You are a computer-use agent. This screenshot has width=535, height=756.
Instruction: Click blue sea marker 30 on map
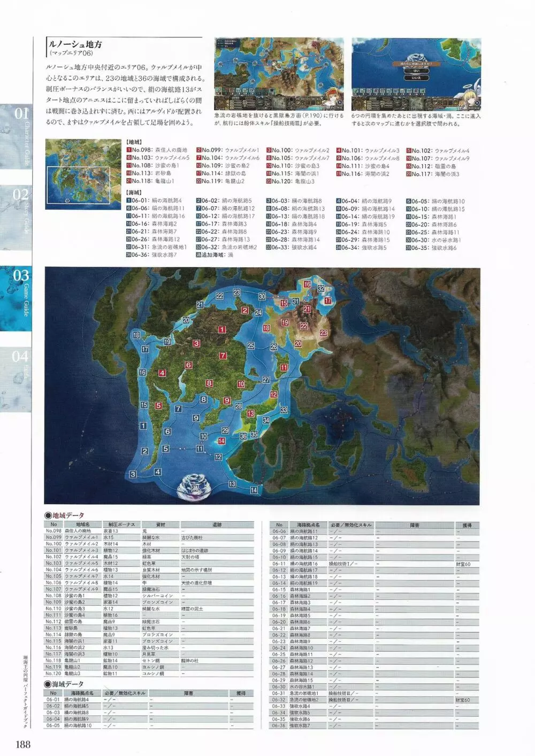pos(262,297)
